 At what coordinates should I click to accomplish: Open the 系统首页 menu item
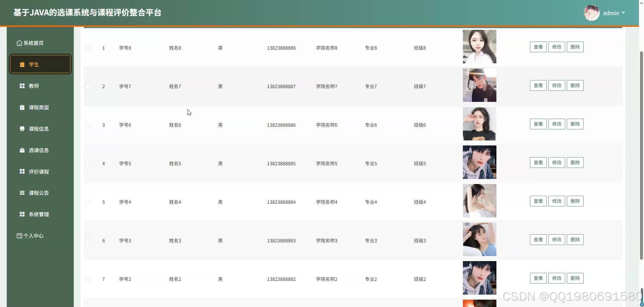click(x=40, y=43)
